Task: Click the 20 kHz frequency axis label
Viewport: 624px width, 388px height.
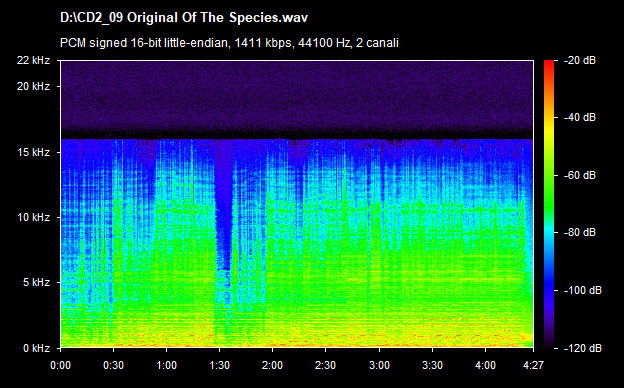Action: pos(33,86)
